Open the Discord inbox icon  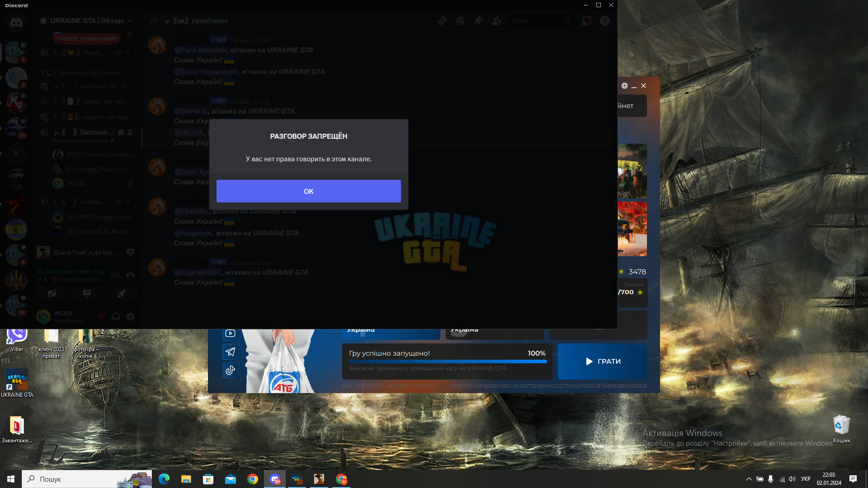click(587, 21)
